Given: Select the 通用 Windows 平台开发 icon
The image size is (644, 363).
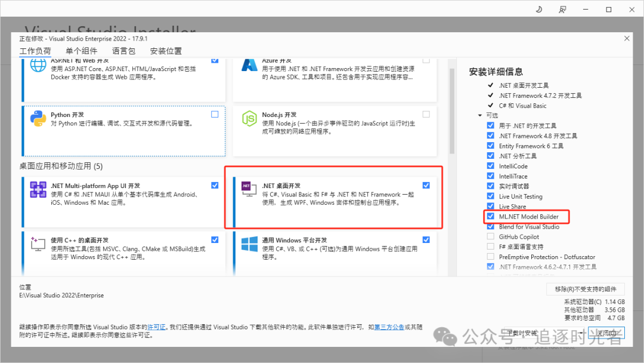Looking at the screenshot, I should coord(250,244).
